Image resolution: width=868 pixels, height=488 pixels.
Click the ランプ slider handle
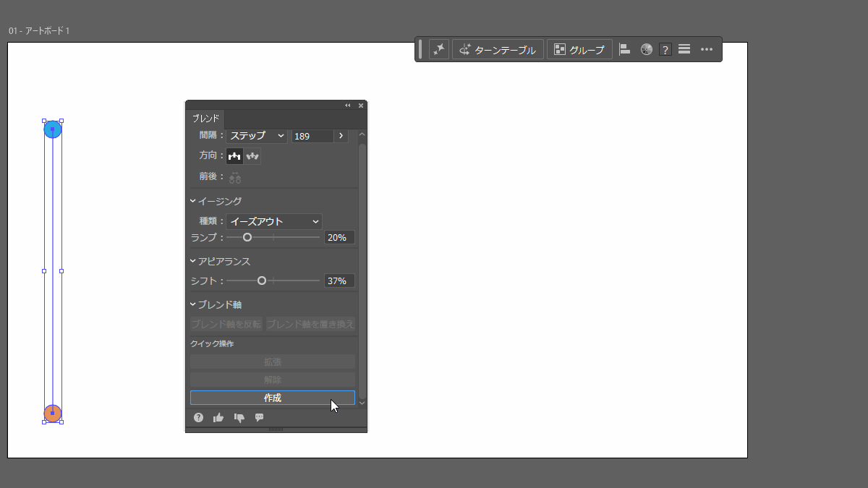(x=247, y=237)
